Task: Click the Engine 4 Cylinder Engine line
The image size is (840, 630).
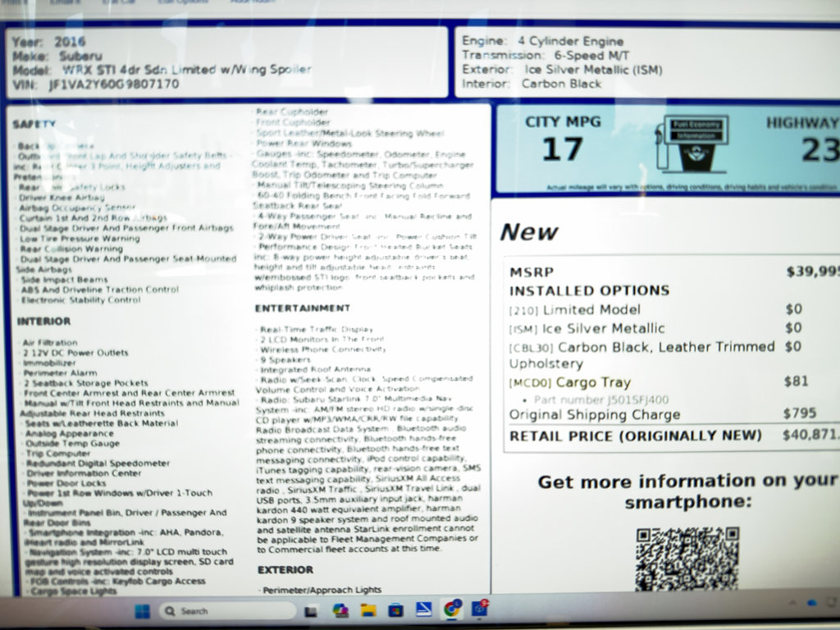Action: click(543, 41)
